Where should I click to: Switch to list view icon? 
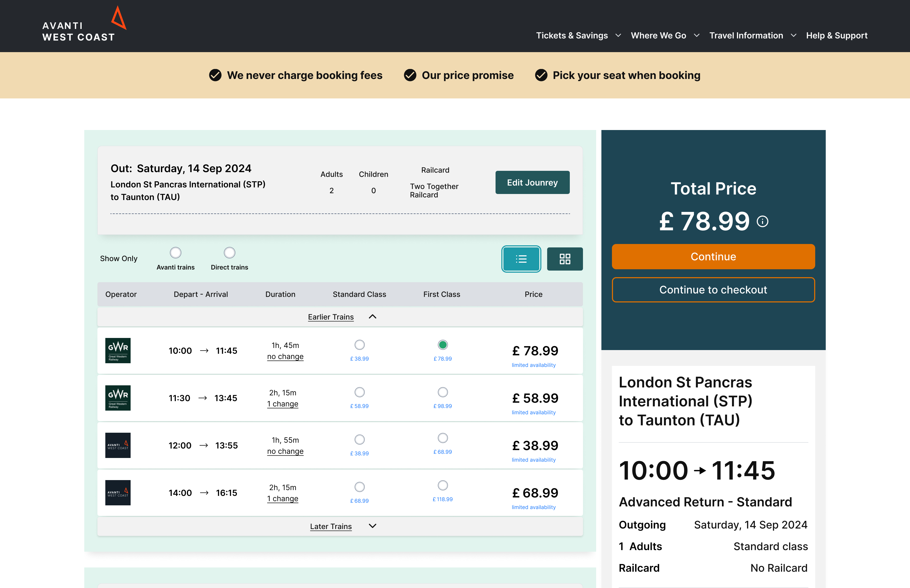click(x=521, y=259)
